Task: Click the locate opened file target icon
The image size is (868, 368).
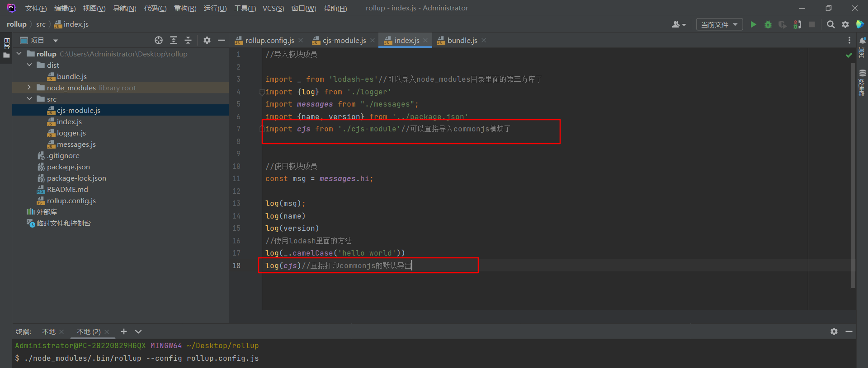Action: pos(159,40)
